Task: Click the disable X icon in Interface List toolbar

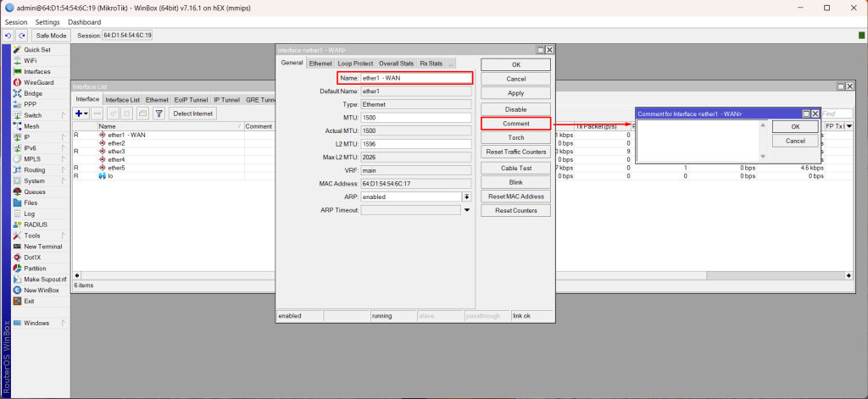Action: tap(127, 114)
